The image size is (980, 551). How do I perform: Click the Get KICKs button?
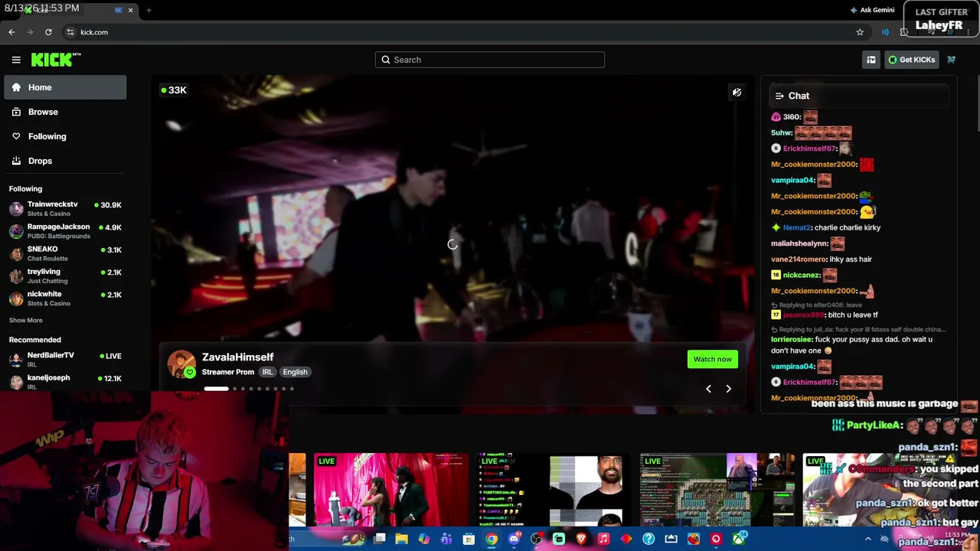(x=911, y=60)
